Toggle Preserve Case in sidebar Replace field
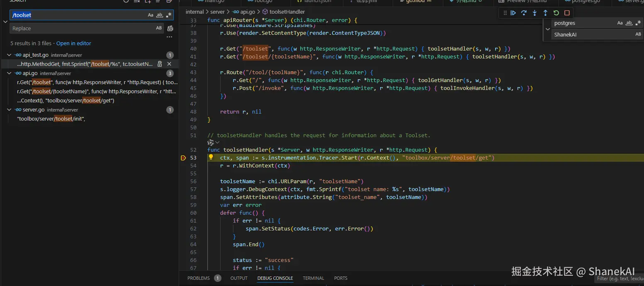Screen dimensions: 644x286 [159, 28]
